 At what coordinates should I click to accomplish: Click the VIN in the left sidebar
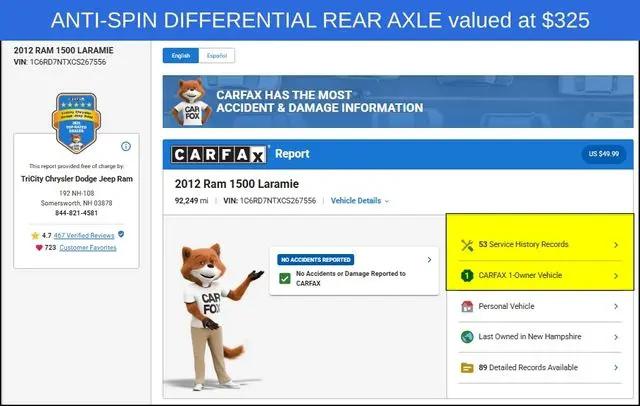coord(60,62)
